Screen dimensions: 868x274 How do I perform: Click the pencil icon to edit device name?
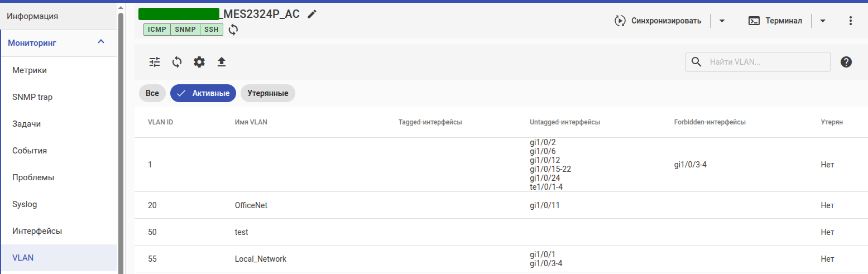312,15
